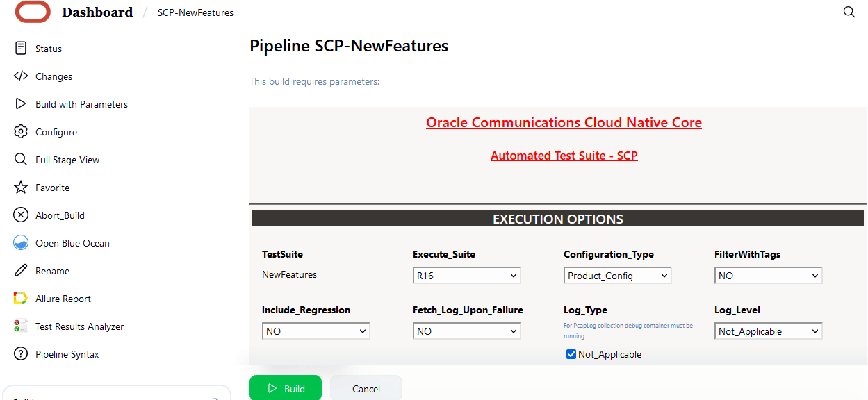Open the search magnifier icon
The image size is (868, 400).
tap(849, 12)
